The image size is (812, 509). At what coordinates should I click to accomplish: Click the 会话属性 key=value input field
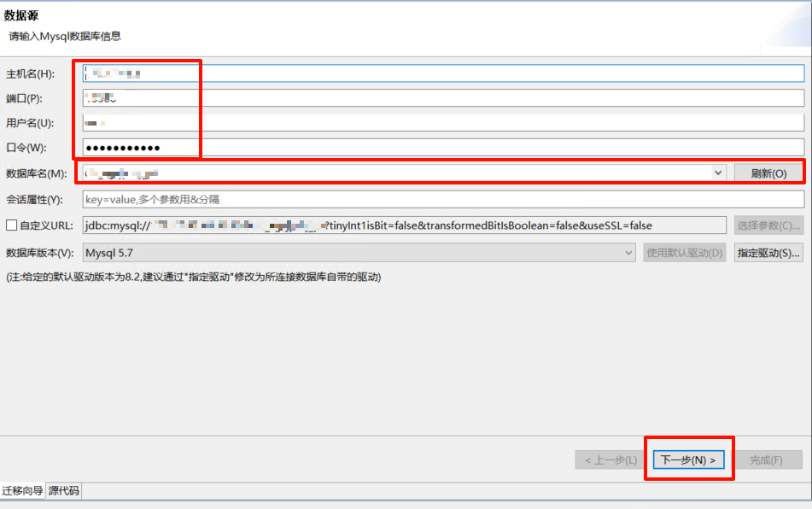tap(442, 200)
